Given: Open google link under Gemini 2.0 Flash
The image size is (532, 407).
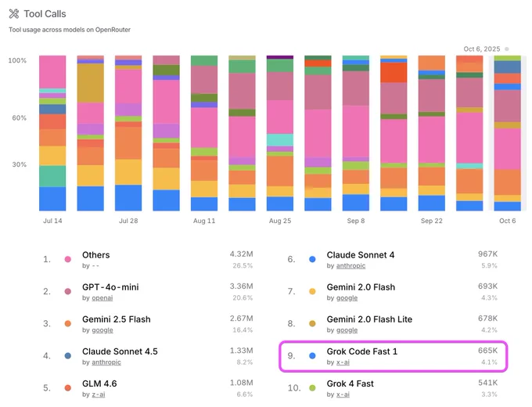Looking at the screenshot, I should (347, 298).
